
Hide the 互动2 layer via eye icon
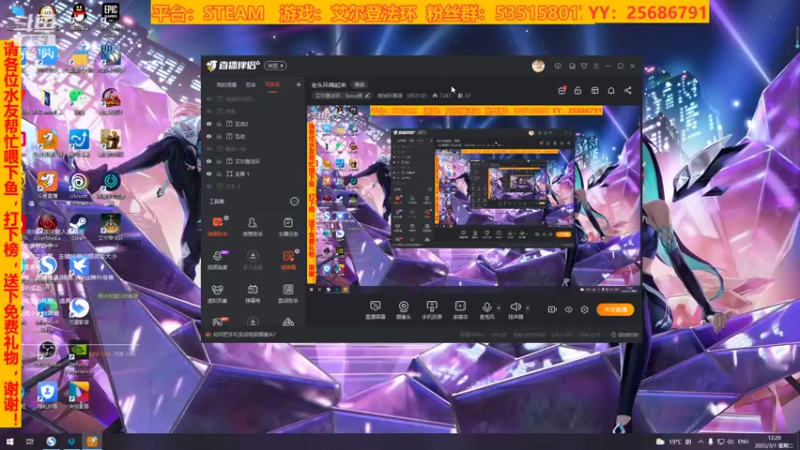[209, 124]
